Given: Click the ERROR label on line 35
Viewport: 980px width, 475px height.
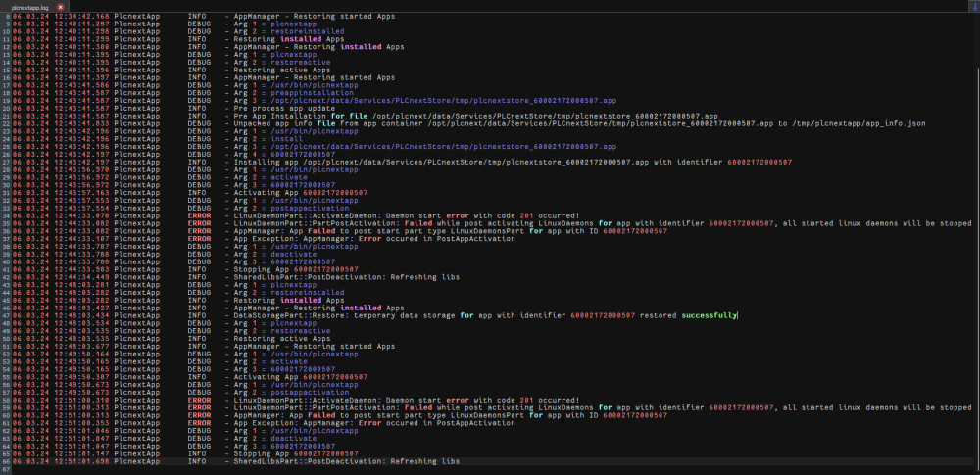Looking at the screenshot, I should coord(199,223).
